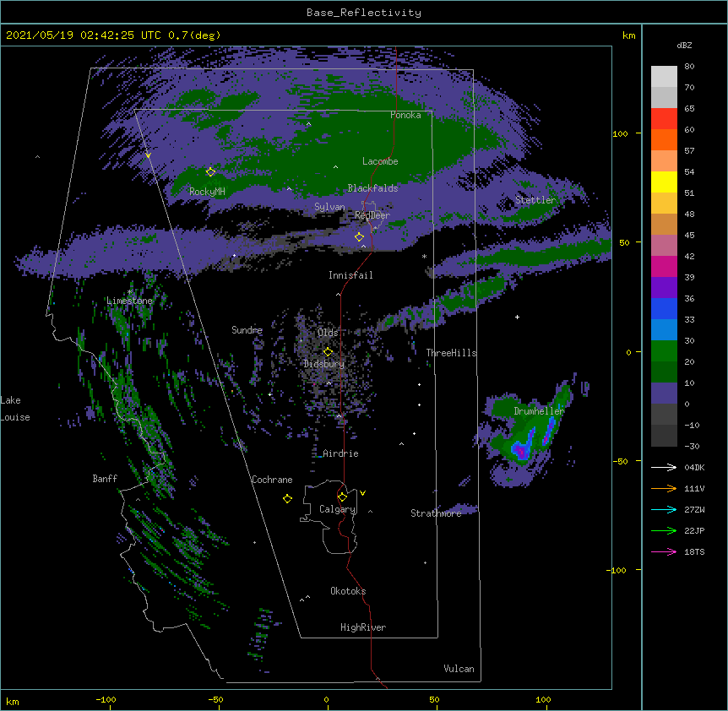
Task: Click the RedDeer city label
Action: point(372,214)
